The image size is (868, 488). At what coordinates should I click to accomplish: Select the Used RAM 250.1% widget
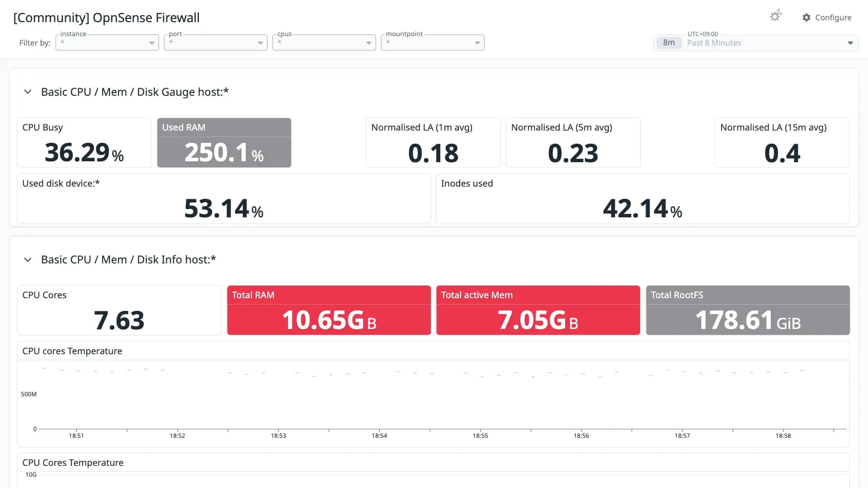coord(224,143)
